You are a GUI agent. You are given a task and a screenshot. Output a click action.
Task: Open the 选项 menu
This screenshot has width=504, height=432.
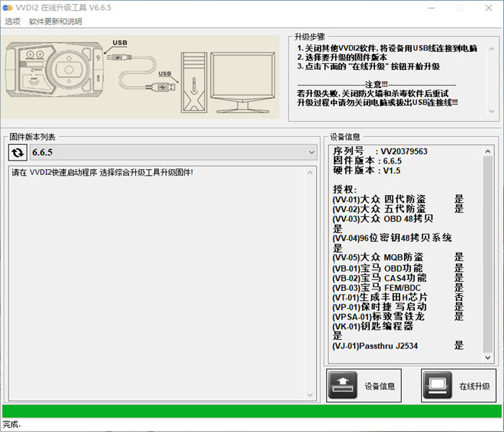(12, 22)
